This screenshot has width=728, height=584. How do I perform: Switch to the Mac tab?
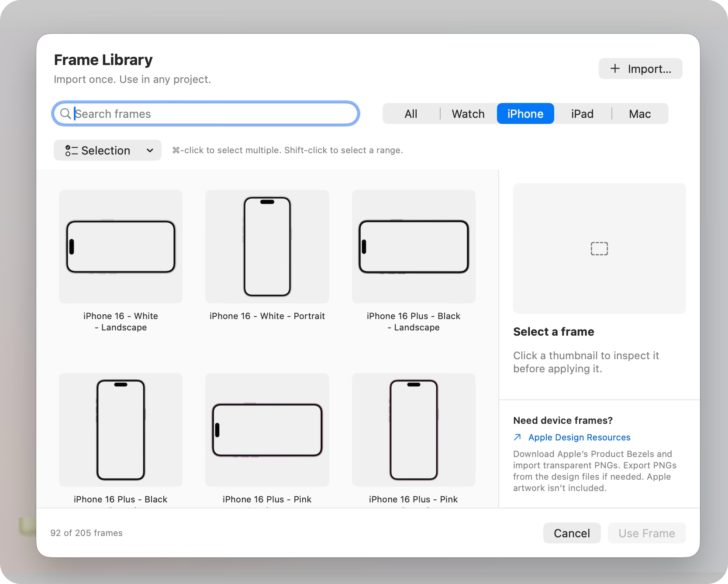point(640,114)
